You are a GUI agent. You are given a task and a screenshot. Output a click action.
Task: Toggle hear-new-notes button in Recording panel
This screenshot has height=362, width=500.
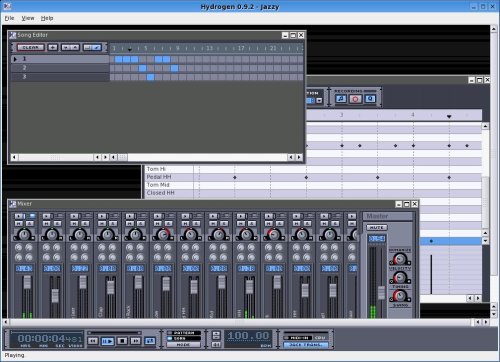(x=341, y=99)
